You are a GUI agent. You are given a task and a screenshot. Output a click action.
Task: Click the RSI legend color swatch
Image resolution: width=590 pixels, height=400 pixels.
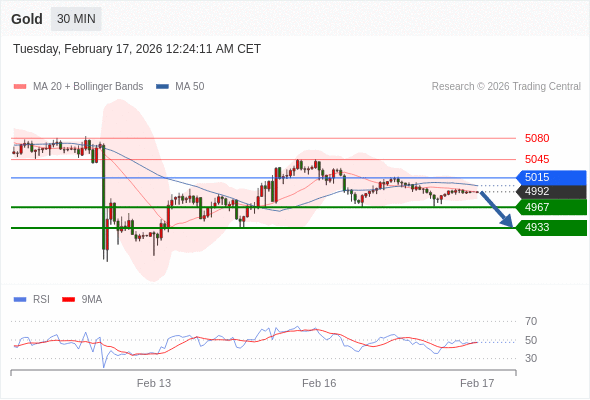click(20, 300)
